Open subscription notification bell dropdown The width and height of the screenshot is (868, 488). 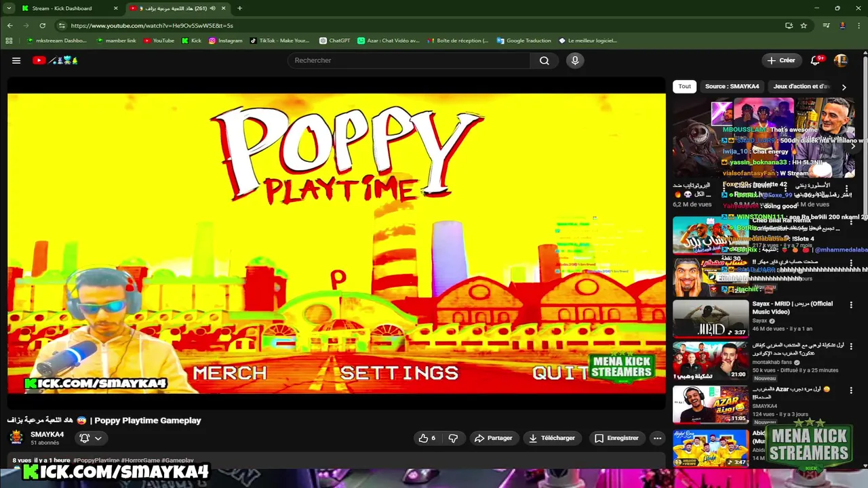point(90,438)
